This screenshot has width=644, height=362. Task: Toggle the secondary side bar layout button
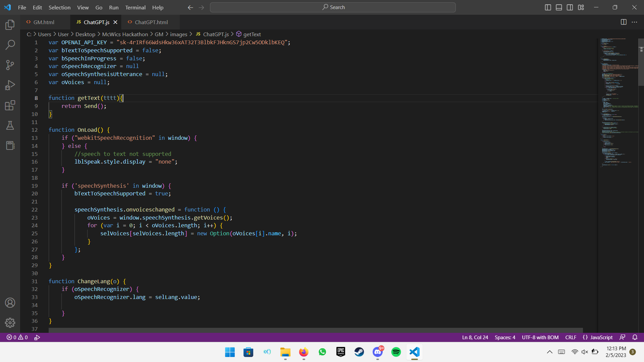[x=570, y=7]
